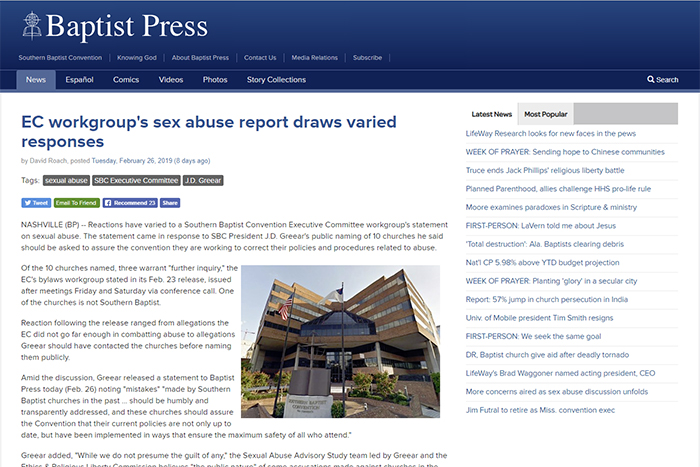This screenshot has width=700, height=467.
Task: Switch to the Latest News tab
Action: coord(492,114)
